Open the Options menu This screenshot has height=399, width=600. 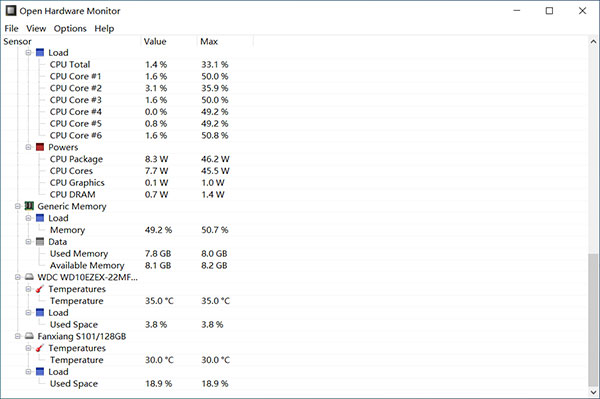pyautogui.click(x=70, y=28)
